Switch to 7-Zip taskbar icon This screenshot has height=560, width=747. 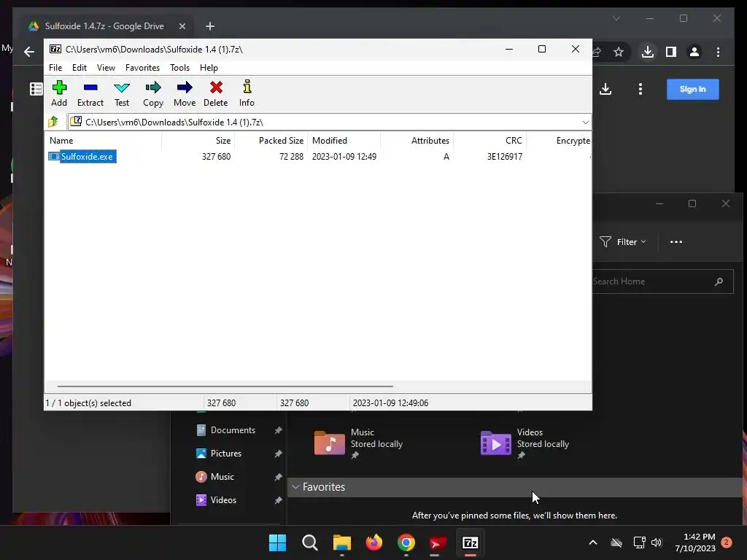pos(471,542)
